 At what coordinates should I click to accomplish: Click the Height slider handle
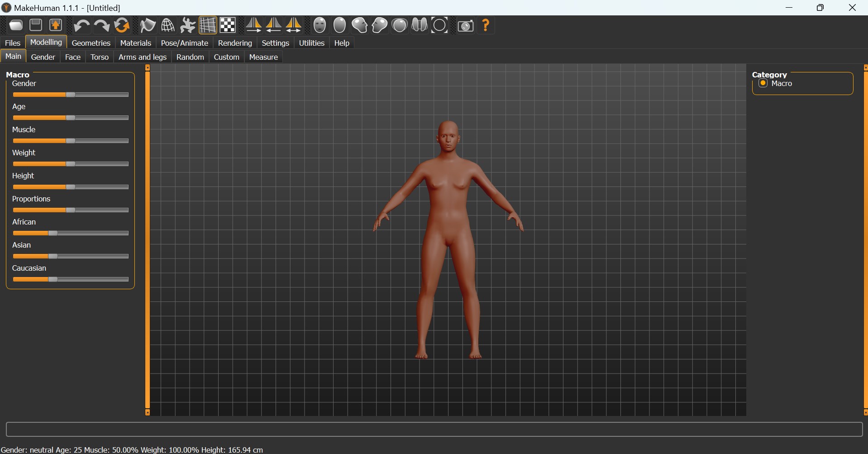[71, 187]
